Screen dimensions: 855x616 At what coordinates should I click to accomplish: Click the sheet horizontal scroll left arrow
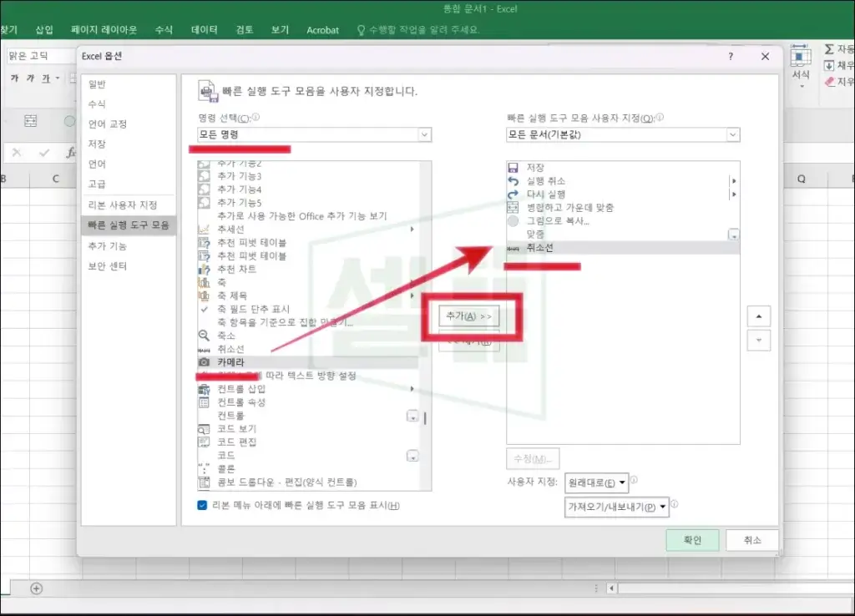click(x=611, y=588)
